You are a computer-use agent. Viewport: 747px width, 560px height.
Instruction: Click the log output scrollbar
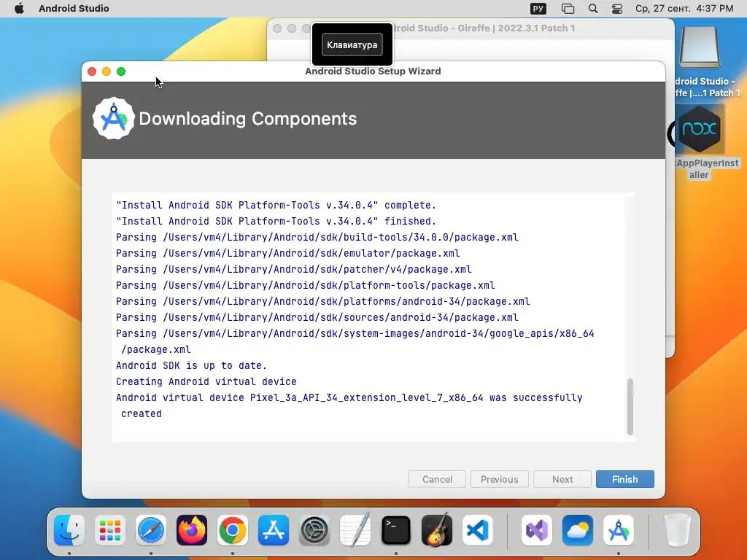[x=630, y=406]
